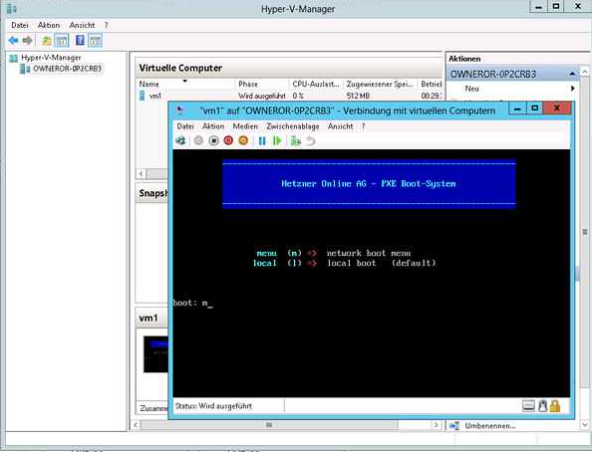The height and width of the screenshot is (452, 592).
Task: Click left arrow of bottom horizontal scrollbar
Action: (136, 425)
